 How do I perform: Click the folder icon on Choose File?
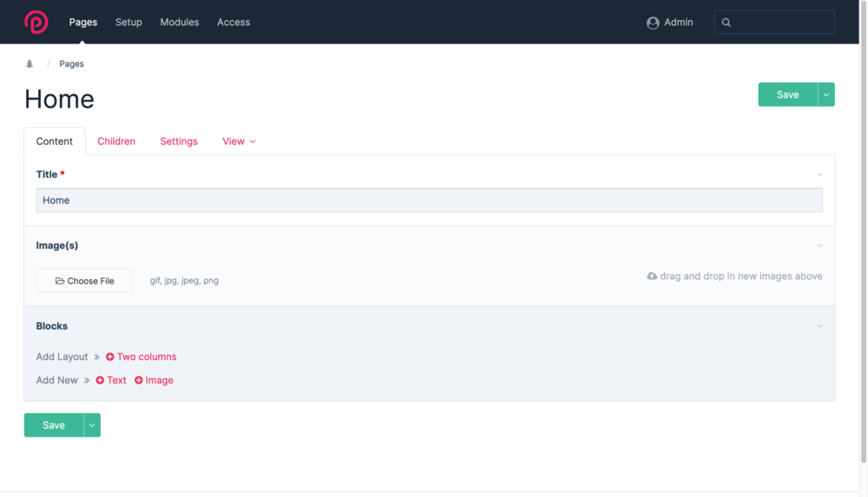[x=60, y=281]
